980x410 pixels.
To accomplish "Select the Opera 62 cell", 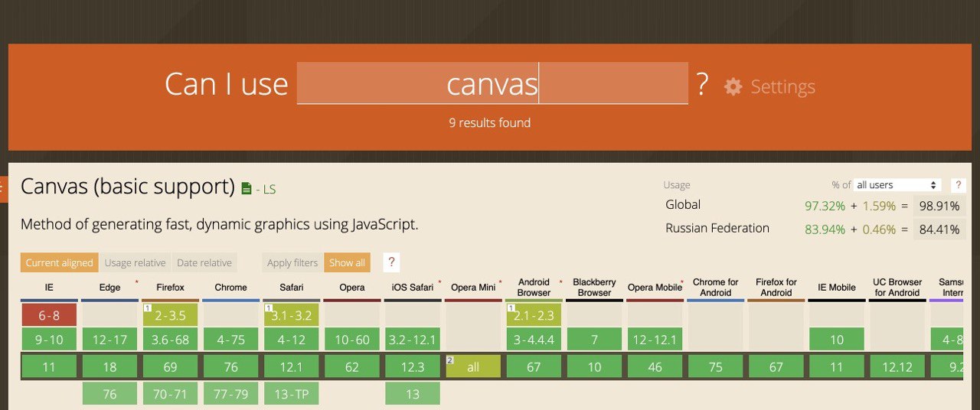I will (x=352, y=367).
